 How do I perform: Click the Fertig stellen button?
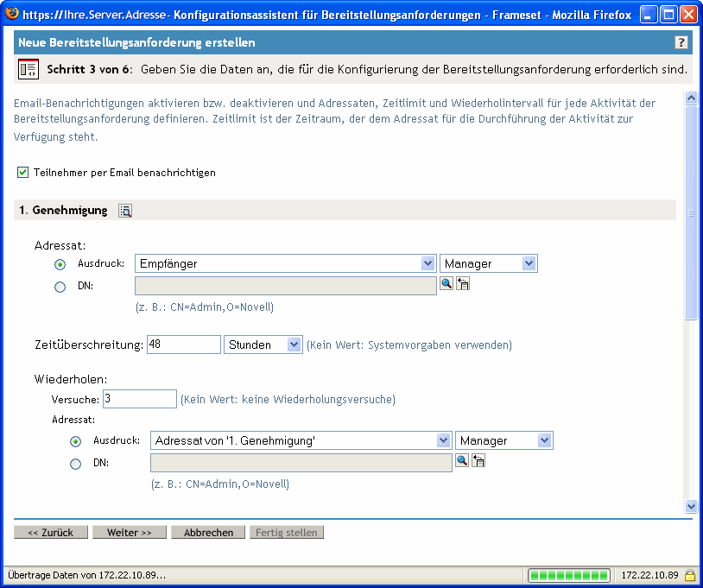click(x=287, y=533)
